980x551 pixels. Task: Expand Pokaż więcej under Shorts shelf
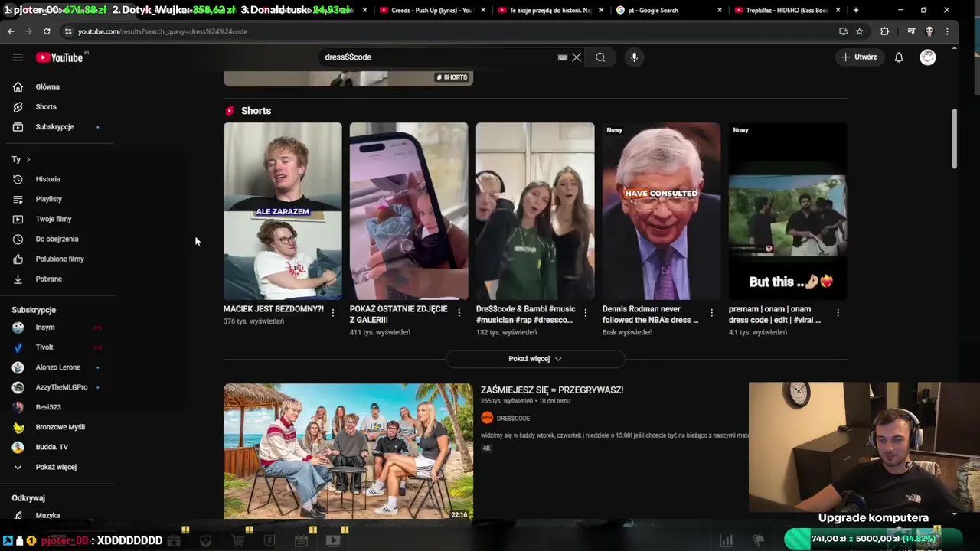[535, 359]
